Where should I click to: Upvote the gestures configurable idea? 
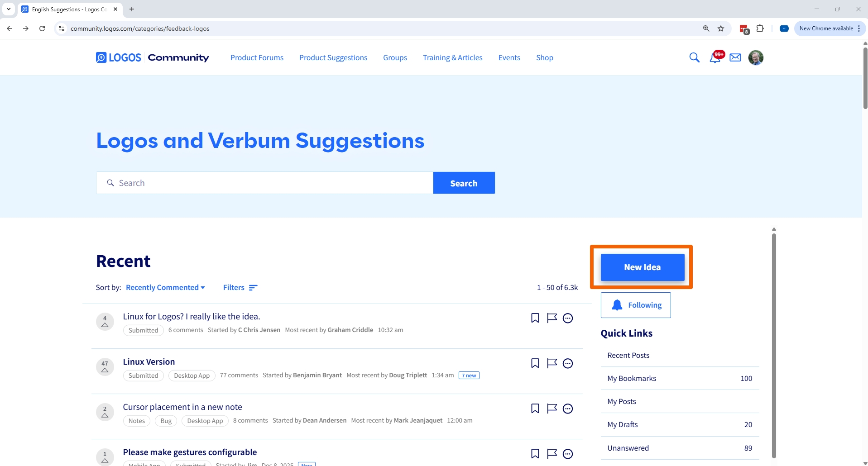point(105,457)
